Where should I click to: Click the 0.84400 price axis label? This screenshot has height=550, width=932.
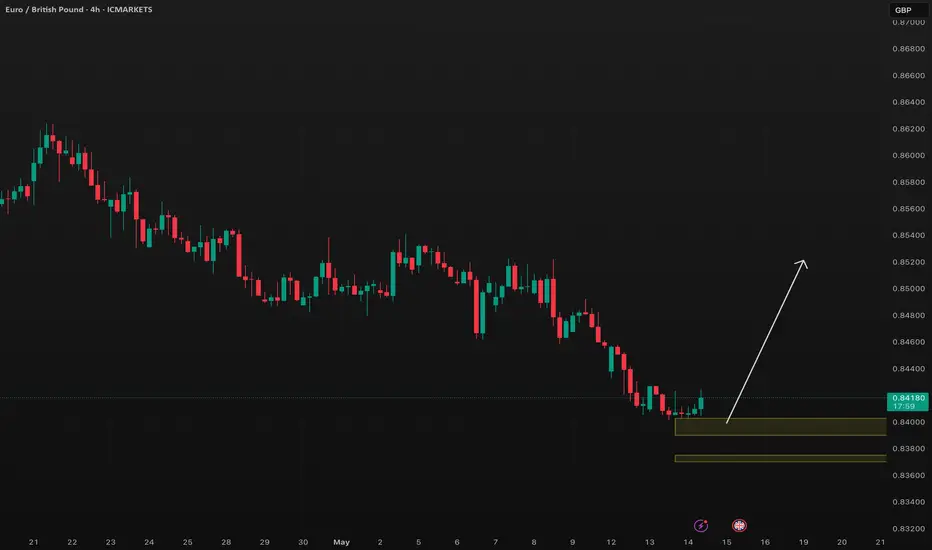908,369
